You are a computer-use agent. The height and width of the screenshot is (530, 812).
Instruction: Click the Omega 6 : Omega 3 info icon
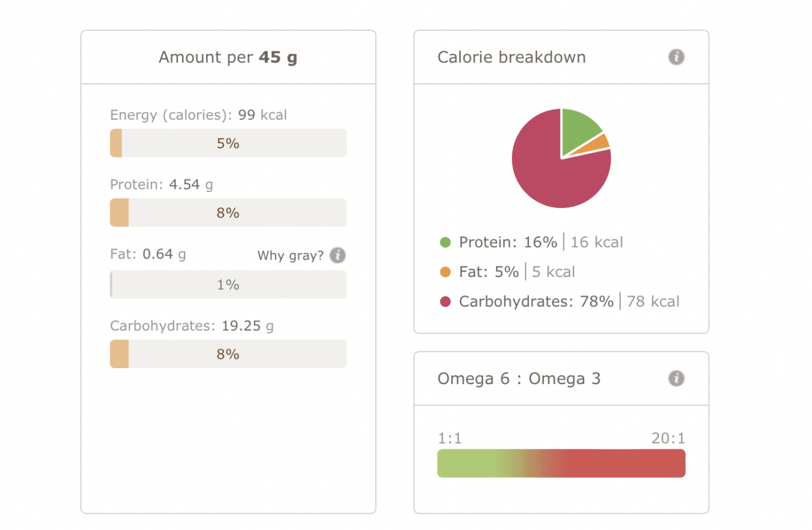676,379
